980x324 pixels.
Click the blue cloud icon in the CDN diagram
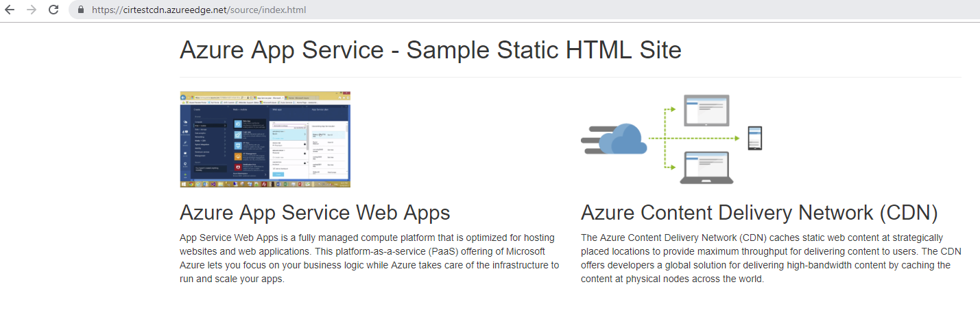tap(623, 139)
